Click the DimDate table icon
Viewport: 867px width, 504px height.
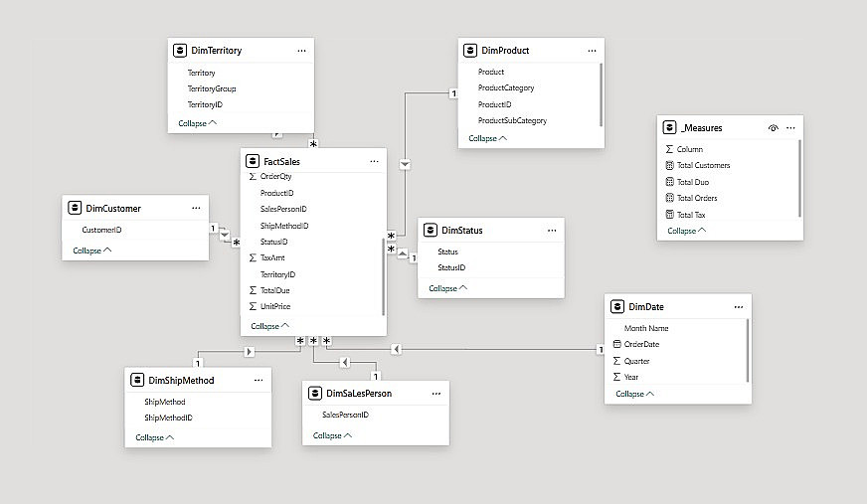(x=618, y=307)
